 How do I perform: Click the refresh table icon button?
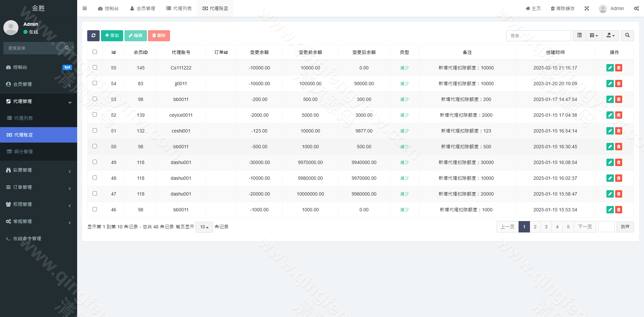point(93,36)
